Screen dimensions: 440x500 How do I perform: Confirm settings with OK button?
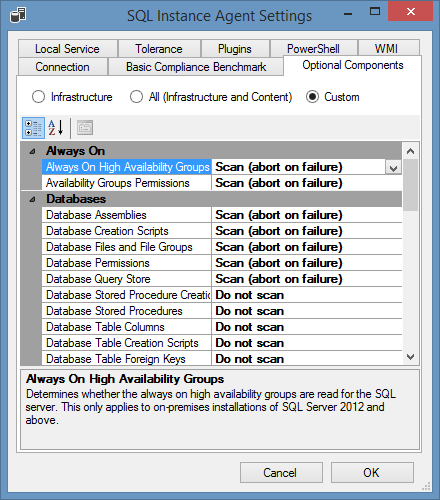372,472
